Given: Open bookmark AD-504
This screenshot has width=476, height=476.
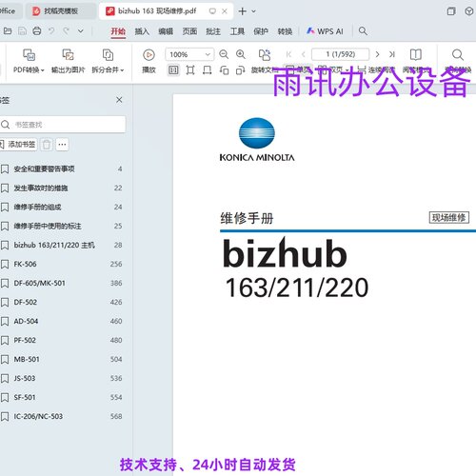Looking at the screenshot, I should coord(62,321).
